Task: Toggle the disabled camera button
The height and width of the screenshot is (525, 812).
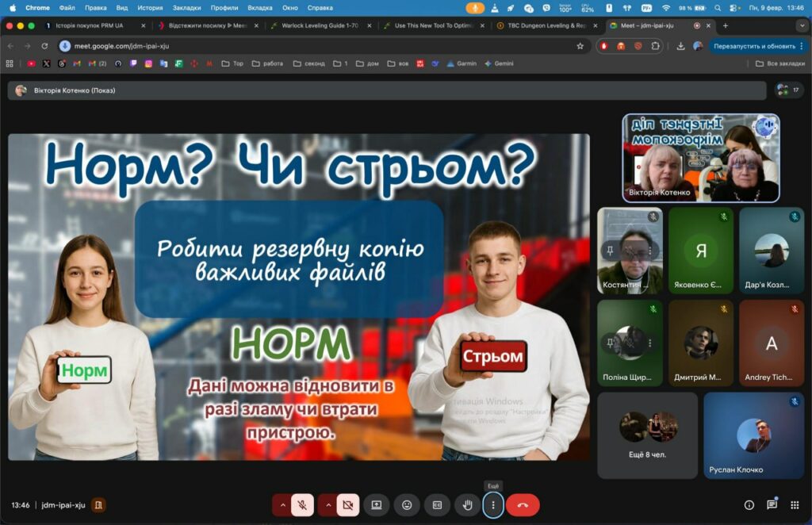Action: (x=347, y=505)
